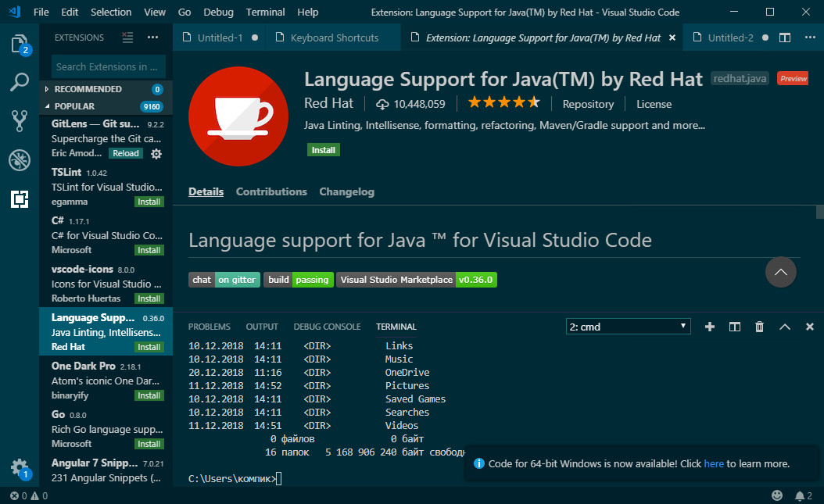Open the Edit menu
This screenshot has width=824, height=504.
(70, 12)
